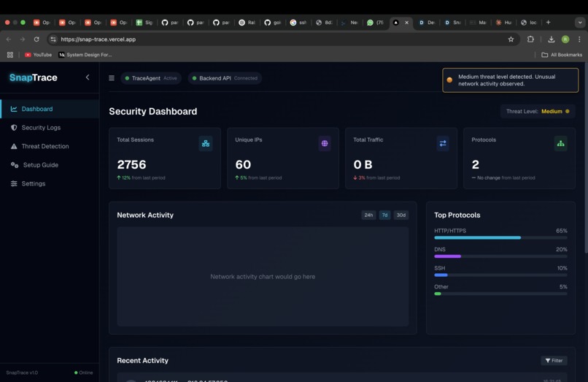Screen dimensions: 588x382
Task: Click the site info icon in address bar
Action: click(x=53, y=39)
